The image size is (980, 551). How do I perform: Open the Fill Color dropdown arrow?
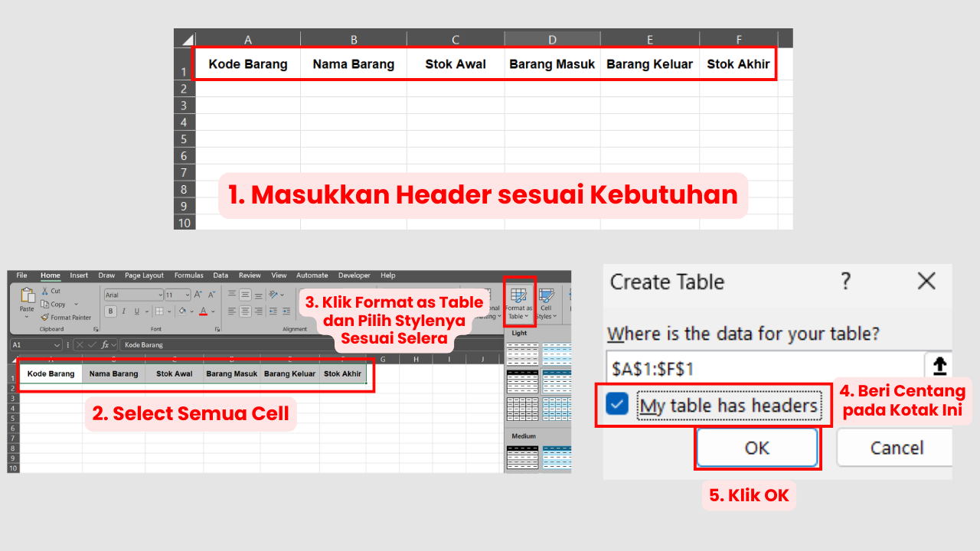pos(191,311)
